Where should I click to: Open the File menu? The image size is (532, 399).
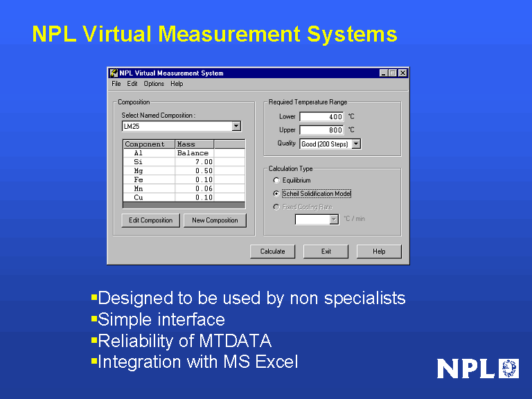116,84
